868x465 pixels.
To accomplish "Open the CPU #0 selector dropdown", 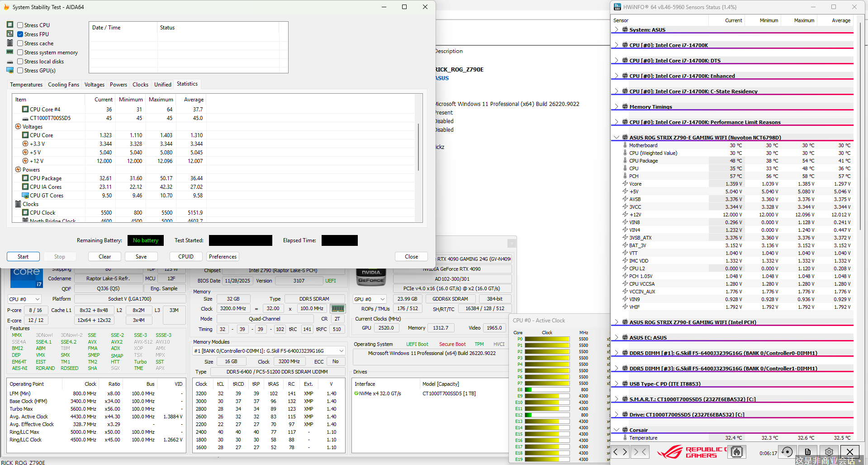I will (x=24, y=299).
